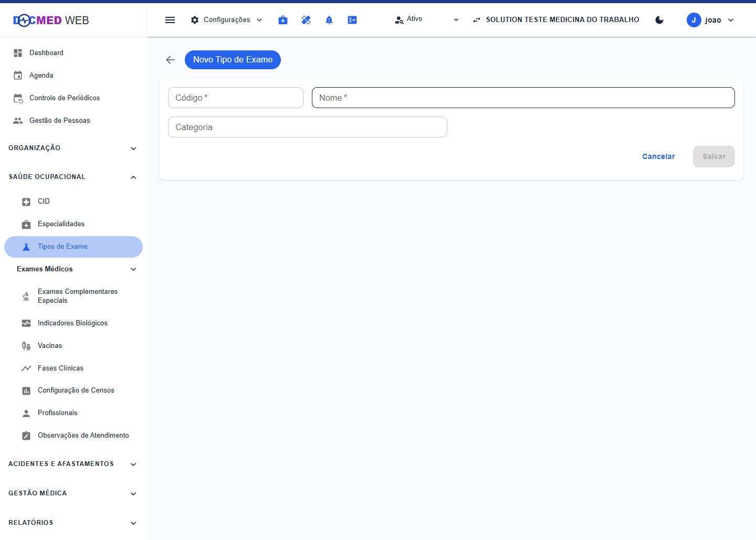Go to Agenda in the sidebar
The width and height of the screenshot is (756, 540).
[x=73, y=76]
